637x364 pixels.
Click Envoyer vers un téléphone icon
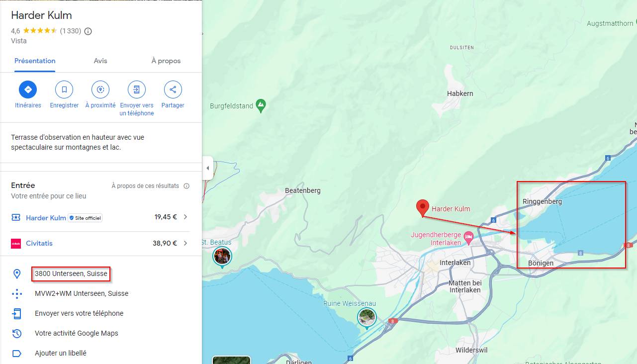137,90
